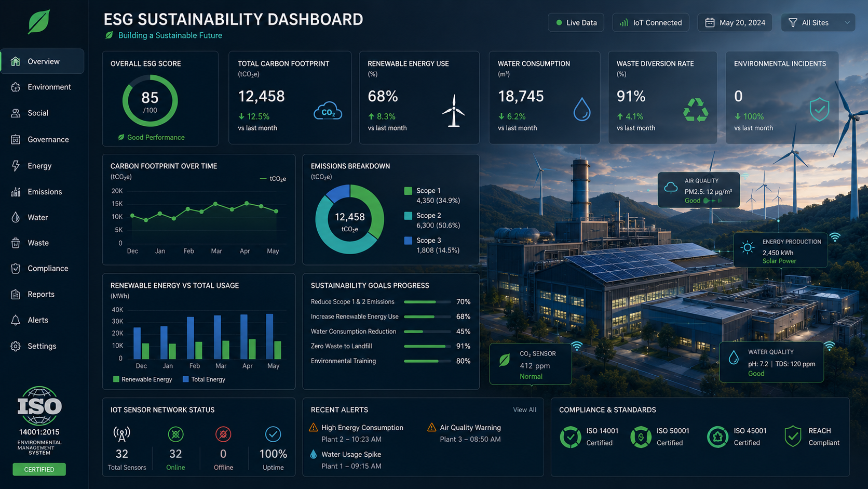Screen dimensions: 868x489
Task: Click Zero Waste to Landfill progress bar
Action: (427, 346)
